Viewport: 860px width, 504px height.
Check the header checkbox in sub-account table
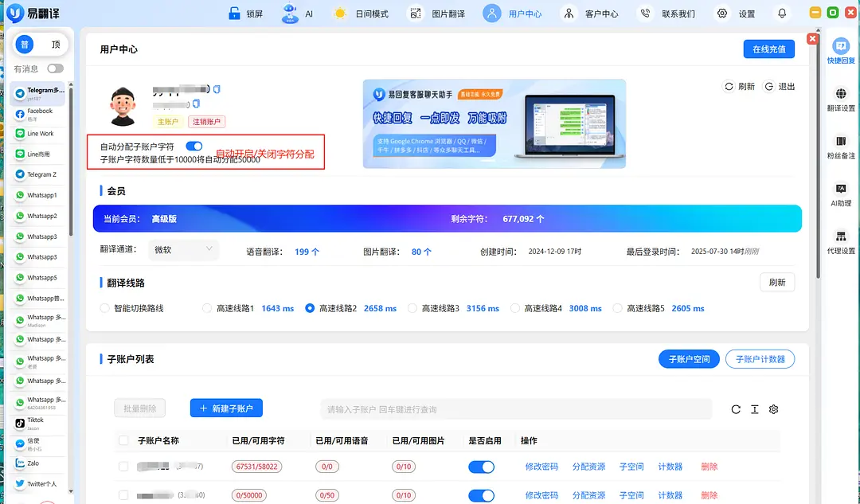pyautogui.click(x=123, y=440)
